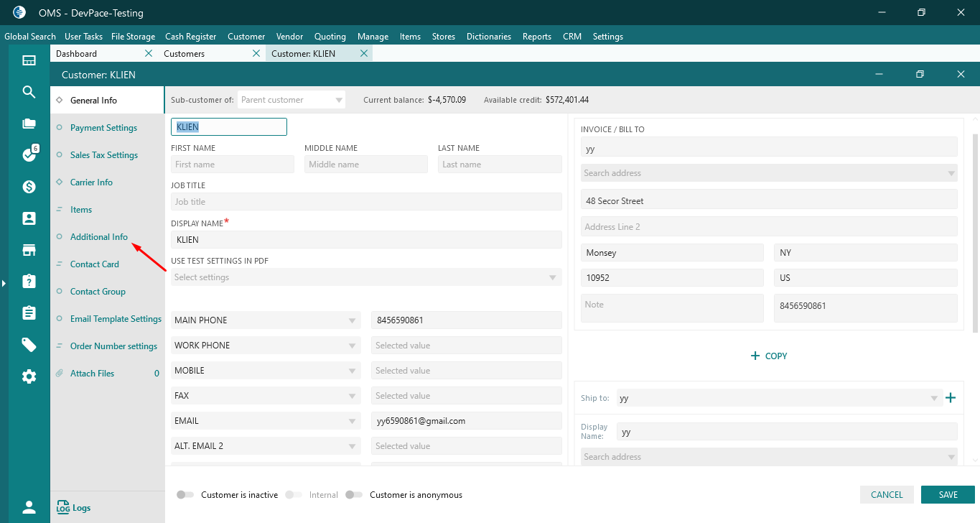Open the dashboard grid icon in sidebar
This screenshot has width=980, height=523.
pos(29,60)
